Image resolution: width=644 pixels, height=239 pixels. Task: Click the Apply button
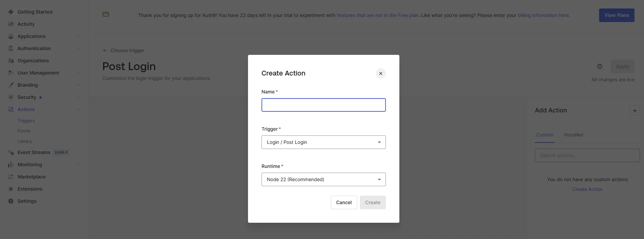coord(622,66)
